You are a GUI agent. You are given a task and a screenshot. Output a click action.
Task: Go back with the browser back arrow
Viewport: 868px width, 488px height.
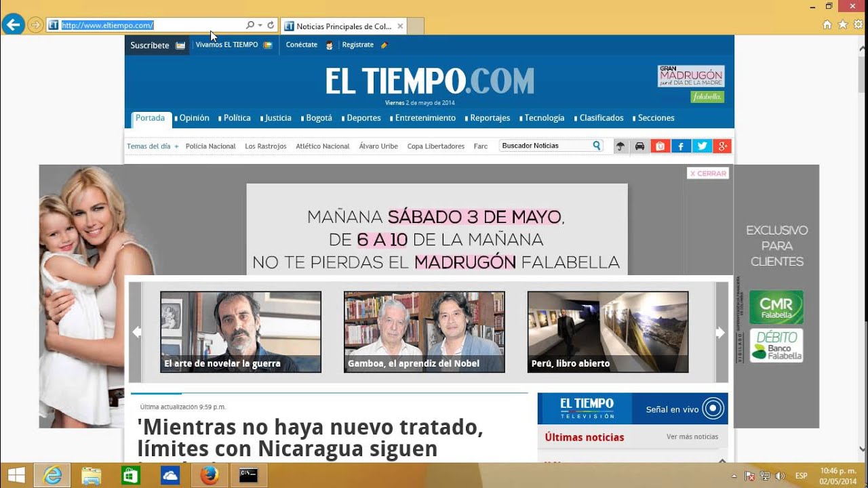[x=12, y=25]
